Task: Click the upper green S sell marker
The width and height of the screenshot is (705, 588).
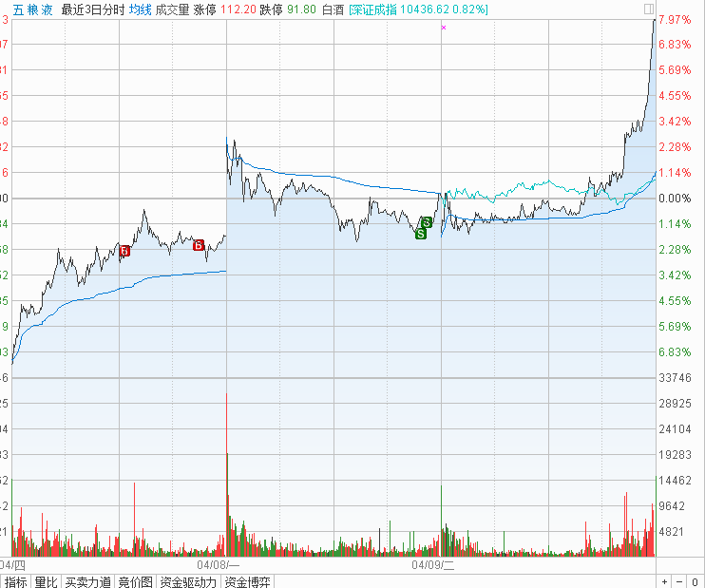Action: coord(427,222)
